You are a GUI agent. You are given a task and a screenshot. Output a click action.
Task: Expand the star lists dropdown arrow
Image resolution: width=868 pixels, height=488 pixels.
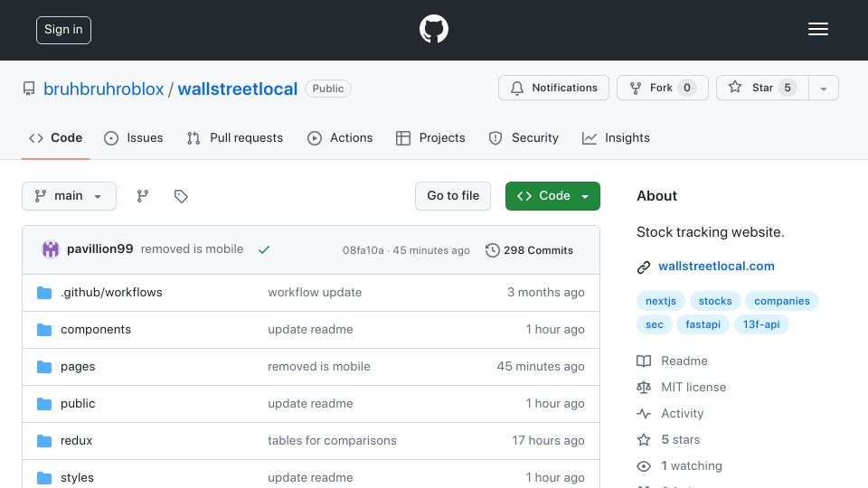[x=823, y=88]
